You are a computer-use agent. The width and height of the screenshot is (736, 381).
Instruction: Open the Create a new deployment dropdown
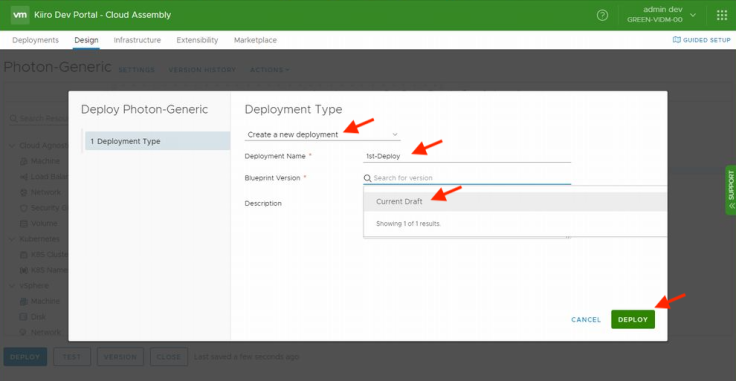322,135
